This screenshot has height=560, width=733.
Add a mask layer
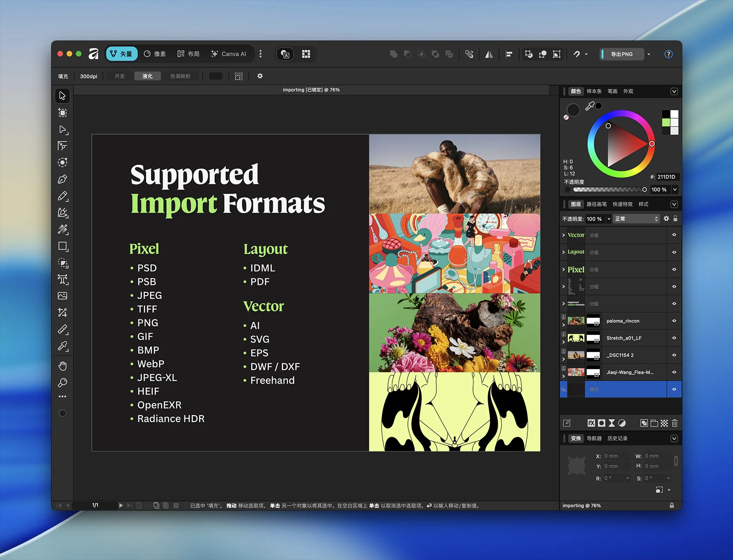click(601, 423)
